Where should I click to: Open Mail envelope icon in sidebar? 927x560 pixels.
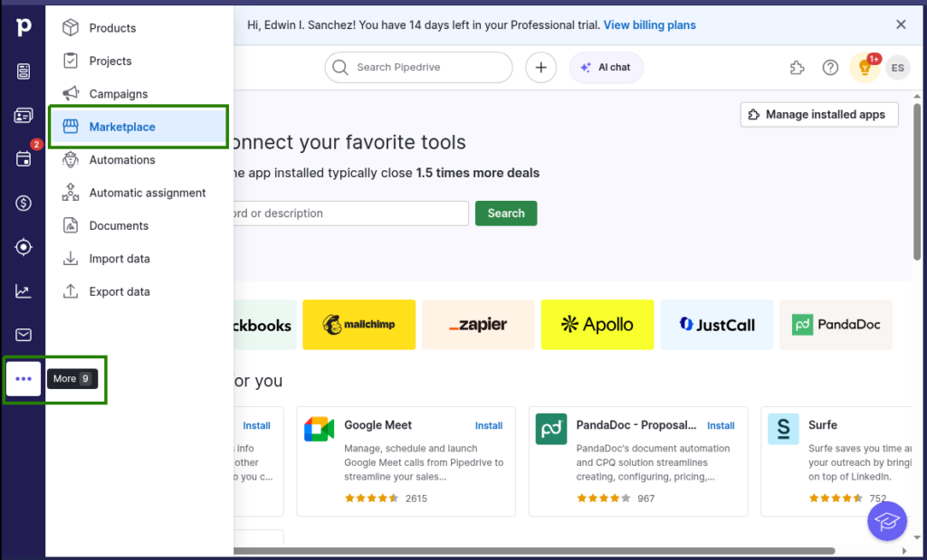pyautogui.click(x=23, y=335)
